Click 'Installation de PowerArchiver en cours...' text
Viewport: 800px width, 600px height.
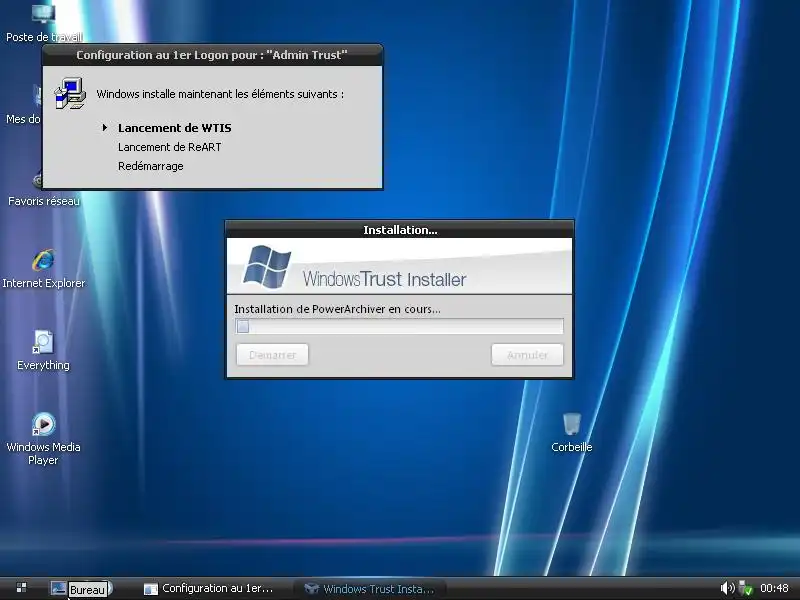coord(337,309)
